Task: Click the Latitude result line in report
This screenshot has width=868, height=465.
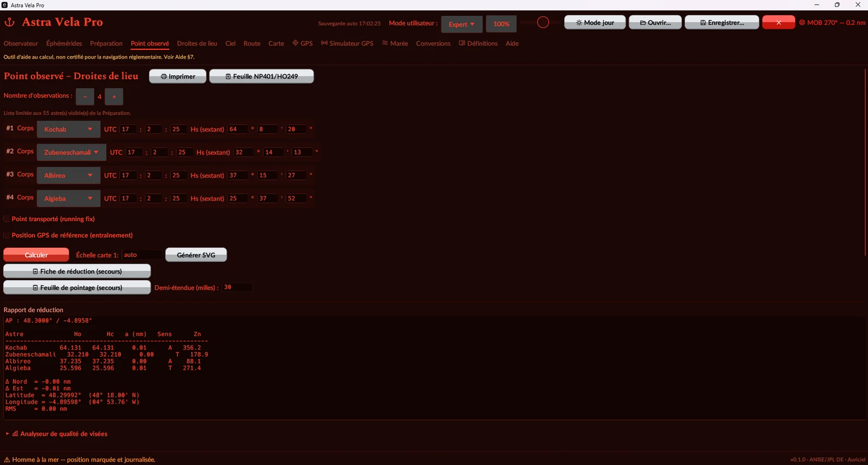Action: pyautogui.click(x=72, y=395)
